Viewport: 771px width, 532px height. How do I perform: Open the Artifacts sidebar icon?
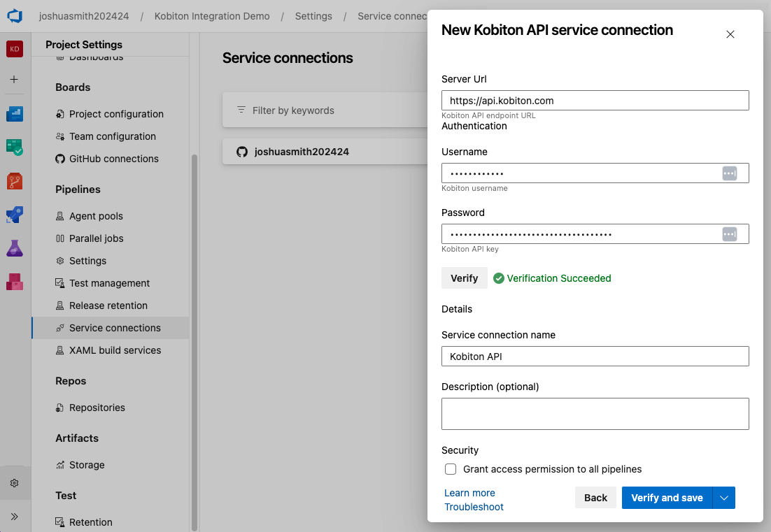coord(15,282)
